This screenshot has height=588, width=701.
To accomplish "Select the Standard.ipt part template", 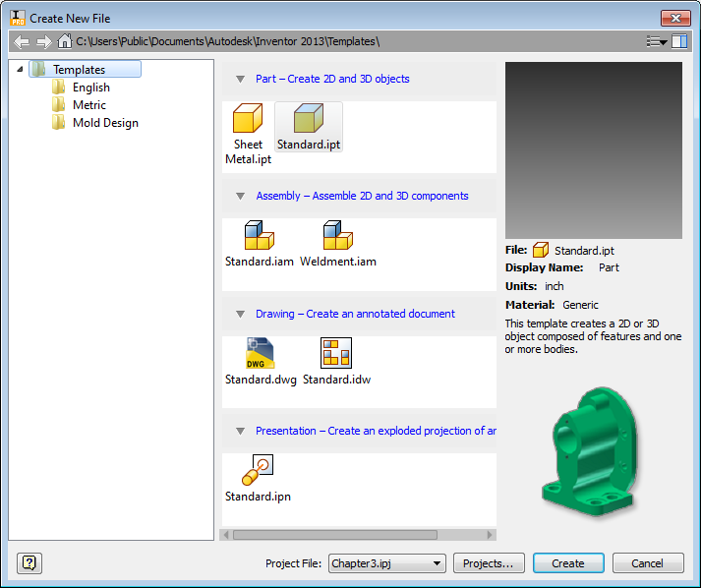I will 309,127.
